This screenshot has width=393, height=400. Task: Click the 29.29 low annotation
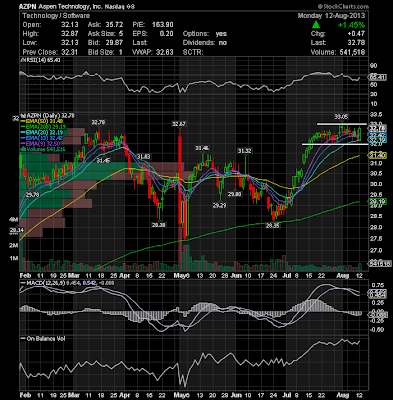(x=219, y=206)
